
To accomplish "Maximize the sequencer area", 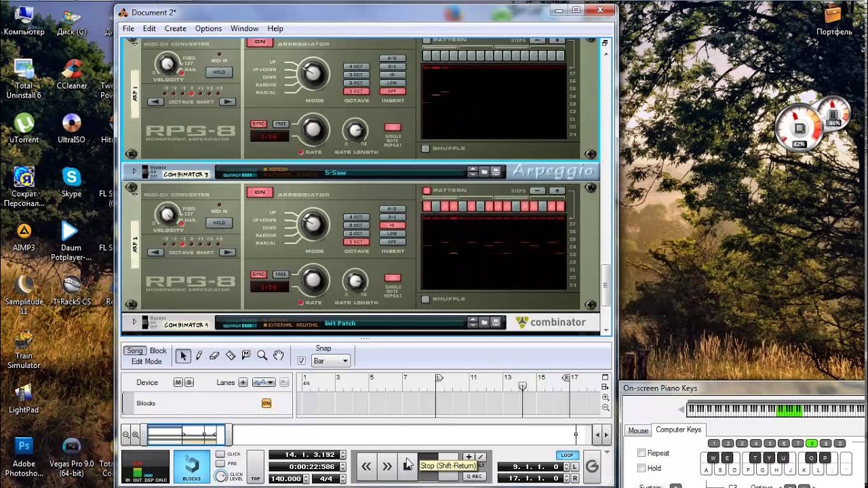I will (606, 378).
